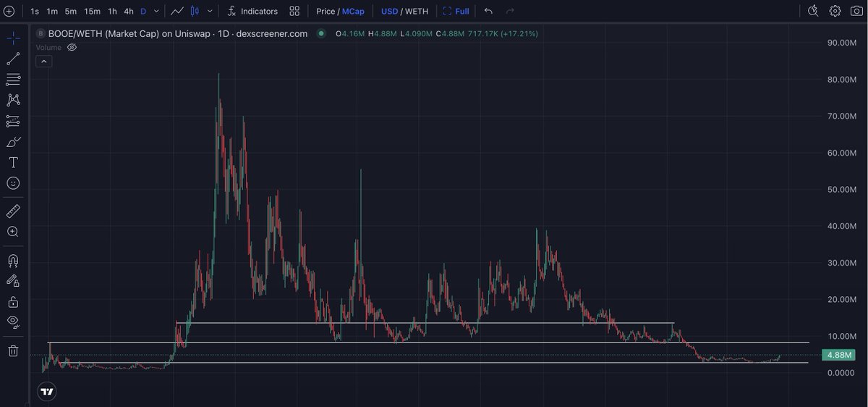Collapse the indicator legend chevron
The width and height of the screenshot is (868, 407).
click(x=43, y=62)
